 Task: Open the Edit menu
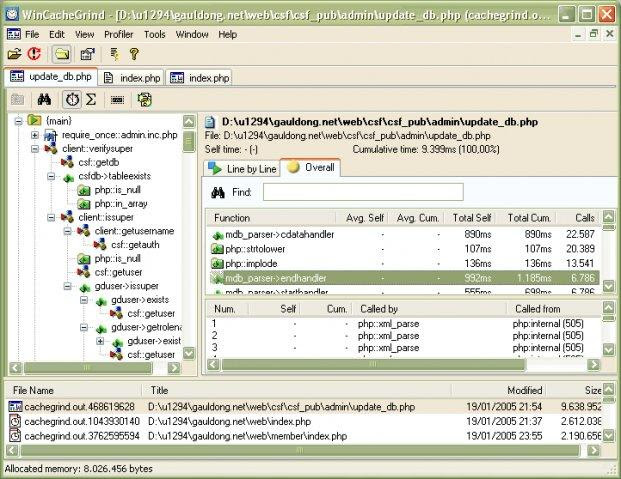57,34
